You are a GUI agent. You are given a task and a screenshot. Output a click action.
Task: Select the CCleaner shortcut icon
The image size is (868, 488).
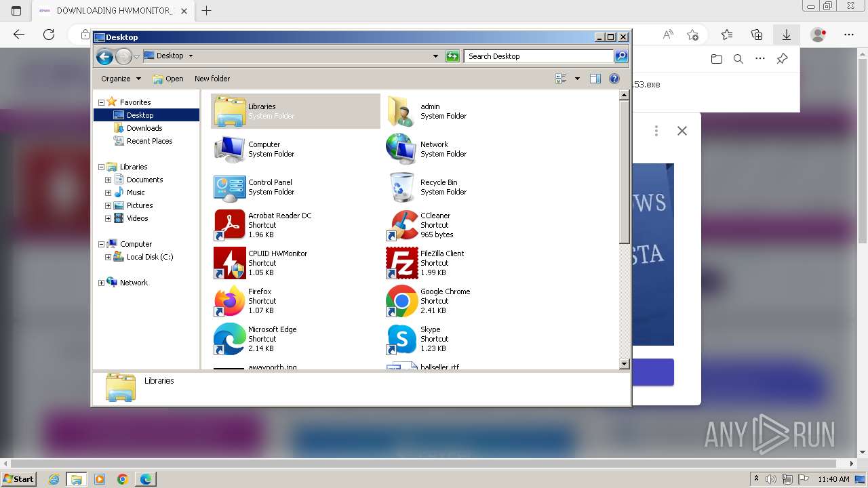pyautogui.click(x=401, y=225)
